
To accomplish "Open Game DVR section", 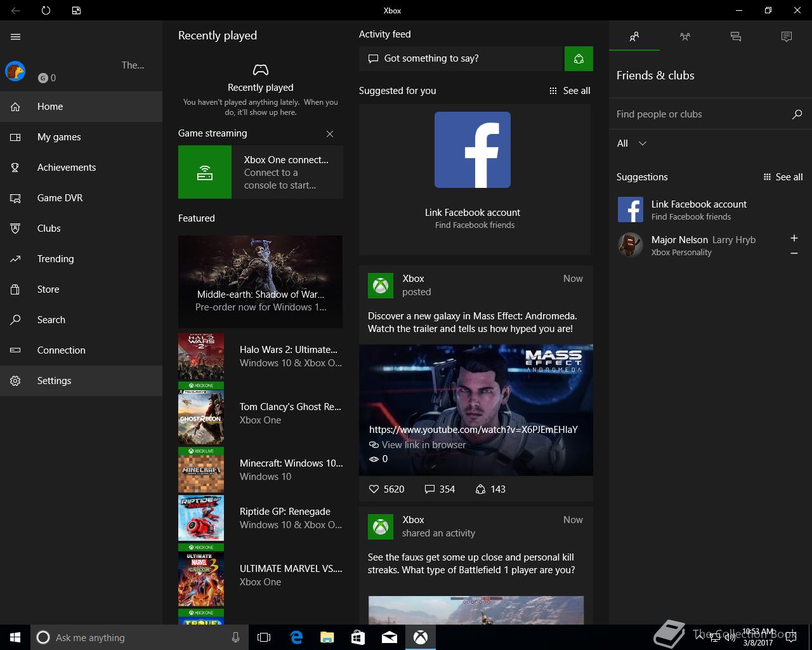I will 81,198.
